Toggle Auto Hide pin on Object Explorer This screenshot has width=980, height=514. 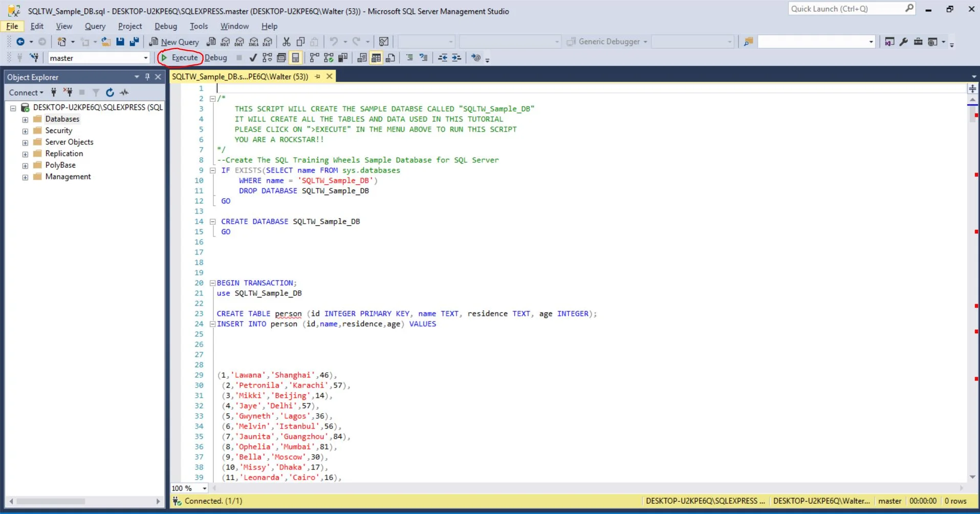tap(147, 77)
